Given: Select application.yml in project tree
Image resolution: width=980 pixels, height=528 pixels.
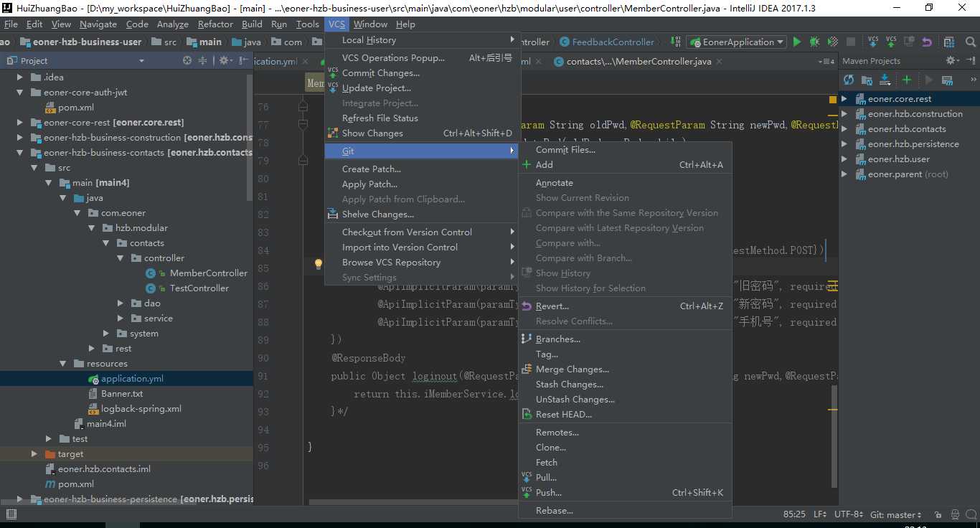Looking at the screenshot, I should pos(131,379).
